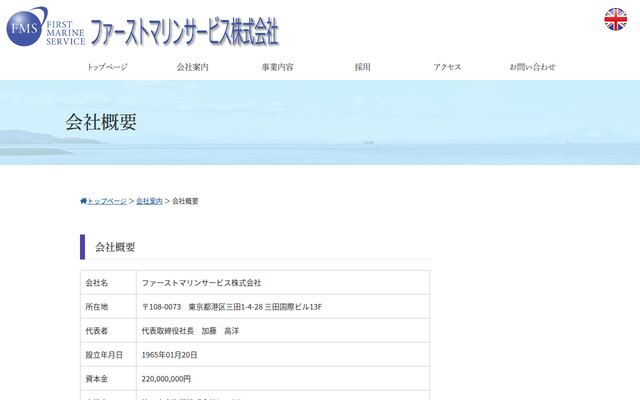The image size is (640, 400).
Task: Open the お問い合わせ navigation menu item
Action: [x=532, y=67]
